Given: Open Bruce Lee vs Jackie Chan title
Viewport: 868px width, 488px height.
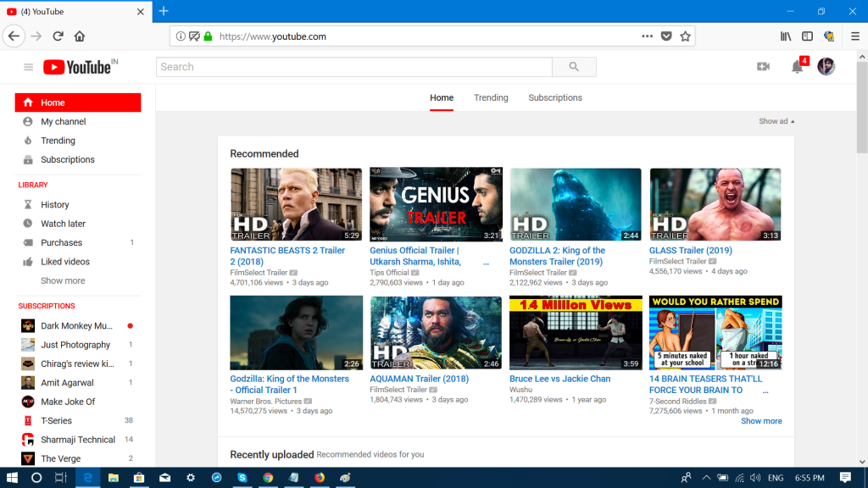Looking at the screenshot, I should tap(559, 379).
